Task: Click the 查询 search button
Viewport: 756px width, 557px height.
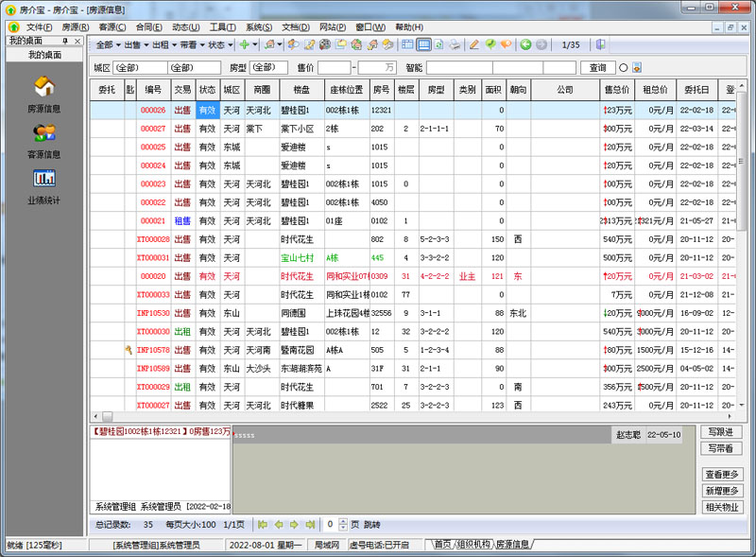Action: pyautogui.click(x=598, y=67)
